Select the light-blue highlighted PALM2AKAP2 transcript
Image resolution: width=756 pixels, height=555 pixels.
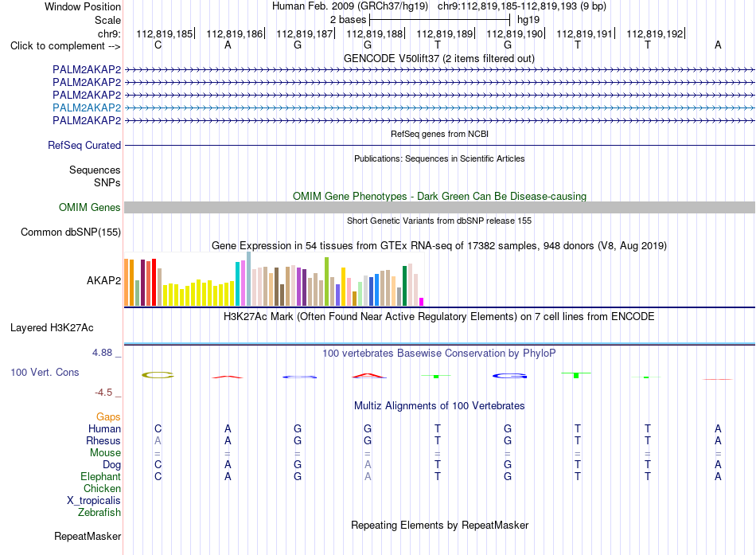coord(87,107)
